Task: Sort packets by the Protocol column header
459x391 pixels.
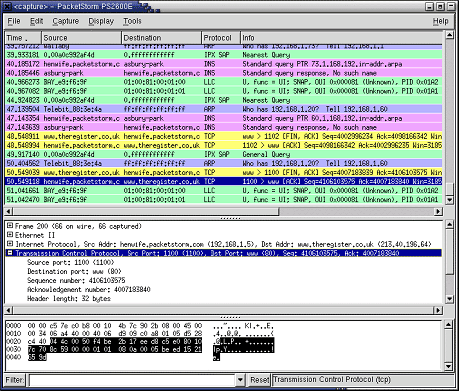Action: (220, 38)
